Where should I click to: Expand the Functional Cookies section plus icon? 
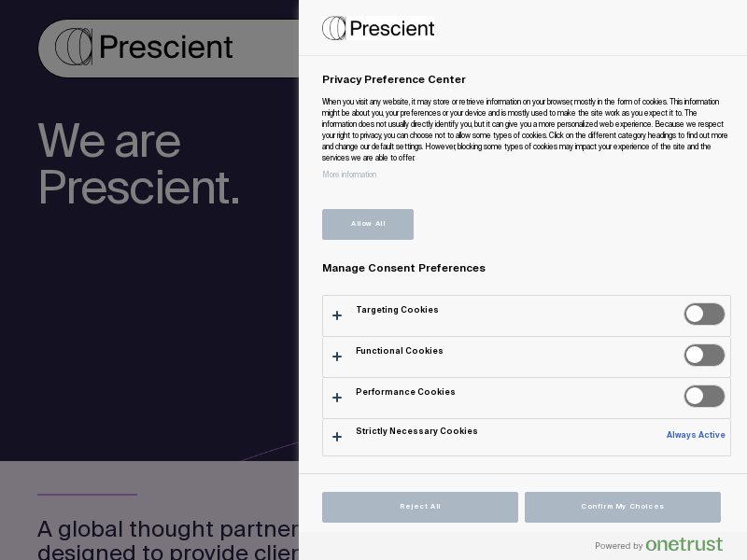337,357
